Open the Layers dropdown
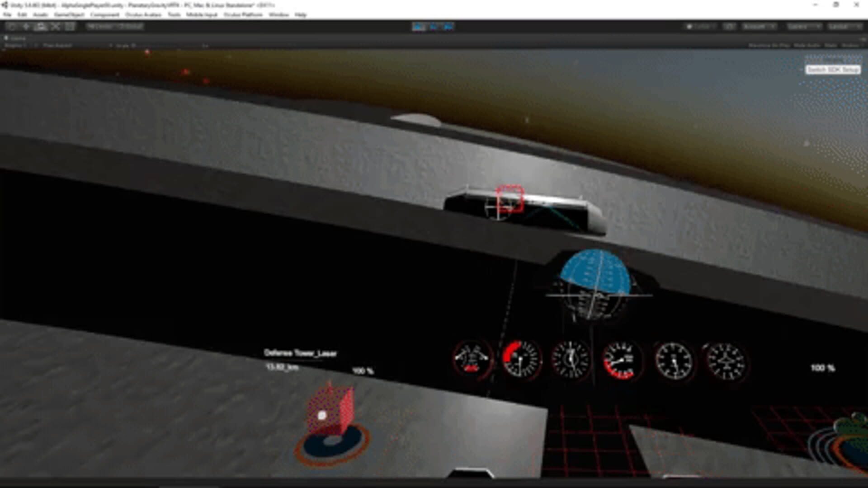The image size is (868, 488). 803,27
